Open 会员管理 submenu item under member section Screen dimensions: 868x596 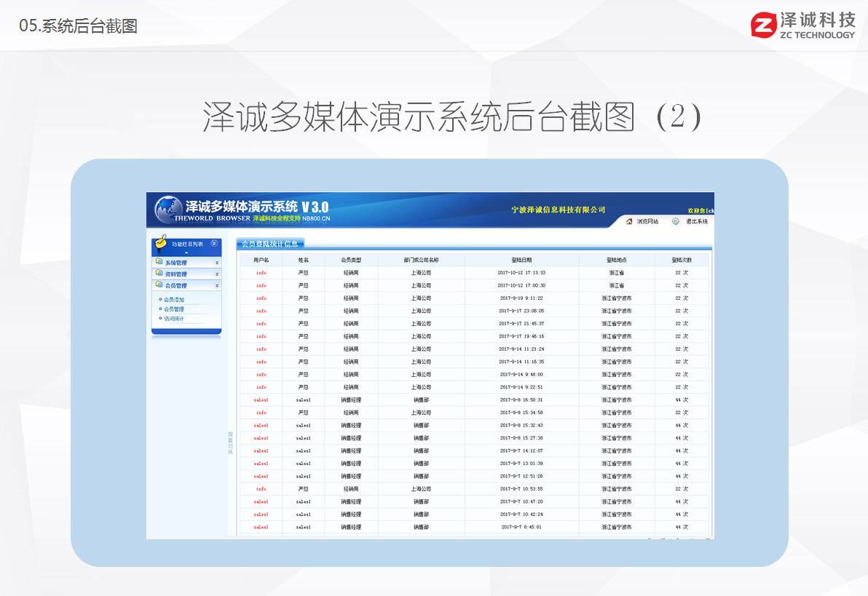pos(174,309)
